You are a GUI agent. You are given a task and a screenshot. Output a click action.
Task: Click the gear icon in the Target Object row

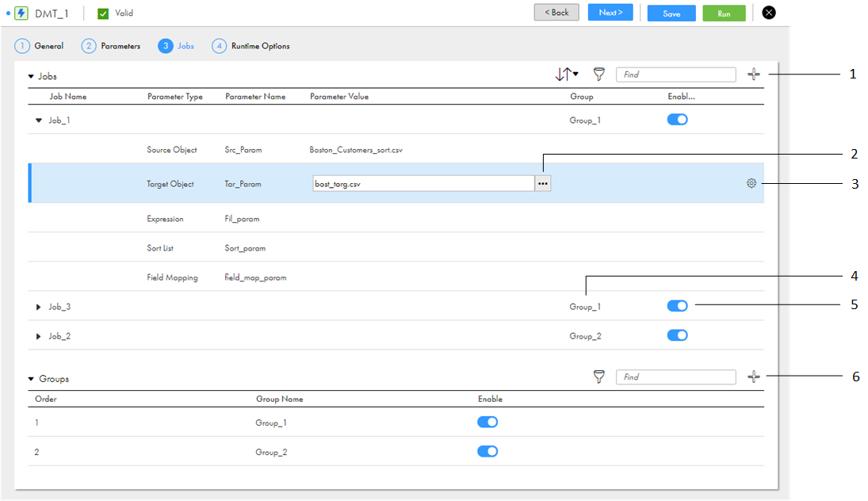pyautogui.click(x=751, y=183)
